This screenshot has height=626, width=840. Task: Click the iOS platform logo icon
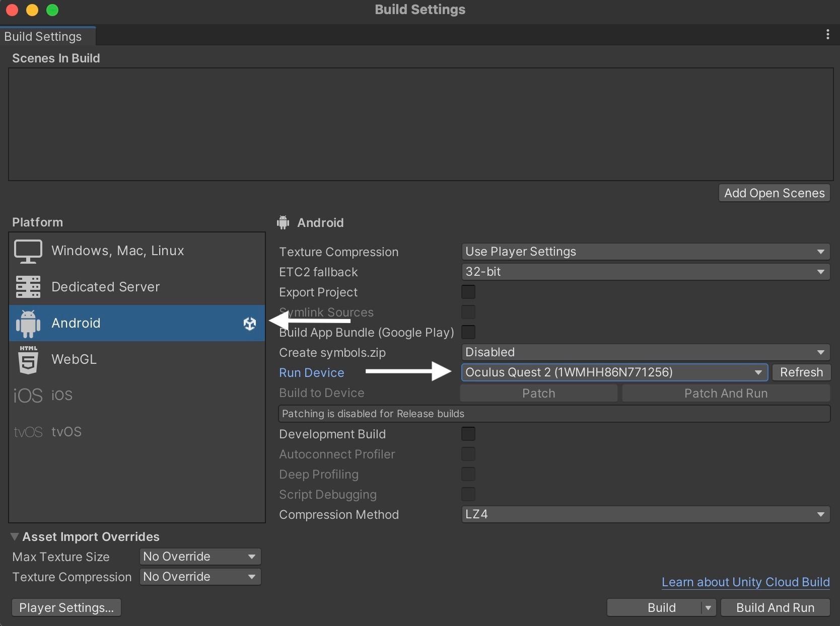point(28,396)
